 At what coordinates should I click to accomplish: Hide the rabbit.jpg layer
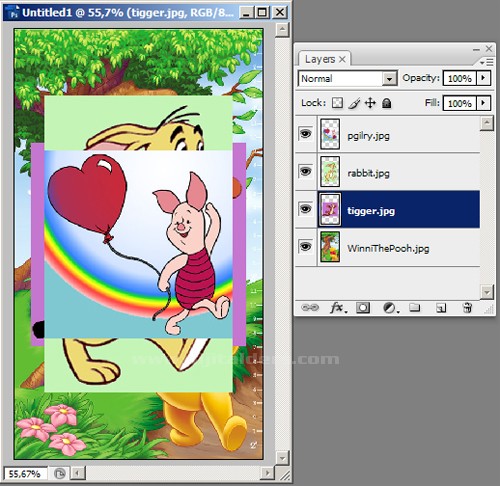[305, 172]
